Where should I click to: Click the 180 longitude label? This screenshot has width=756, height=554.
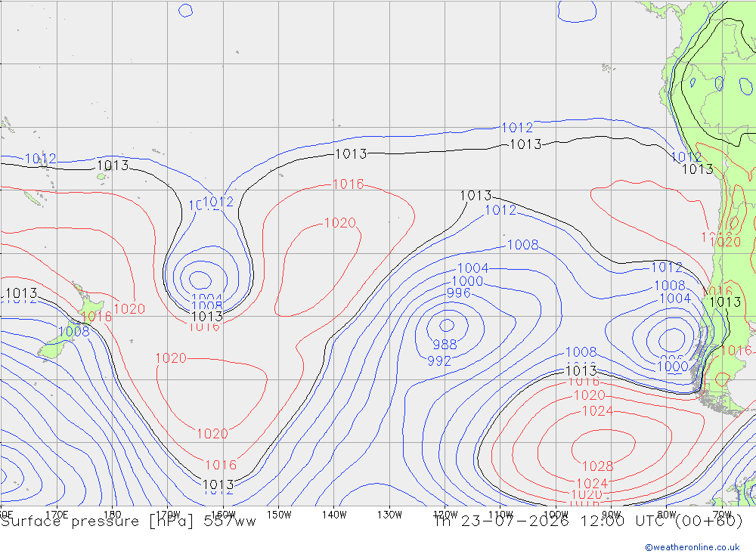click(x=113, y=515)
